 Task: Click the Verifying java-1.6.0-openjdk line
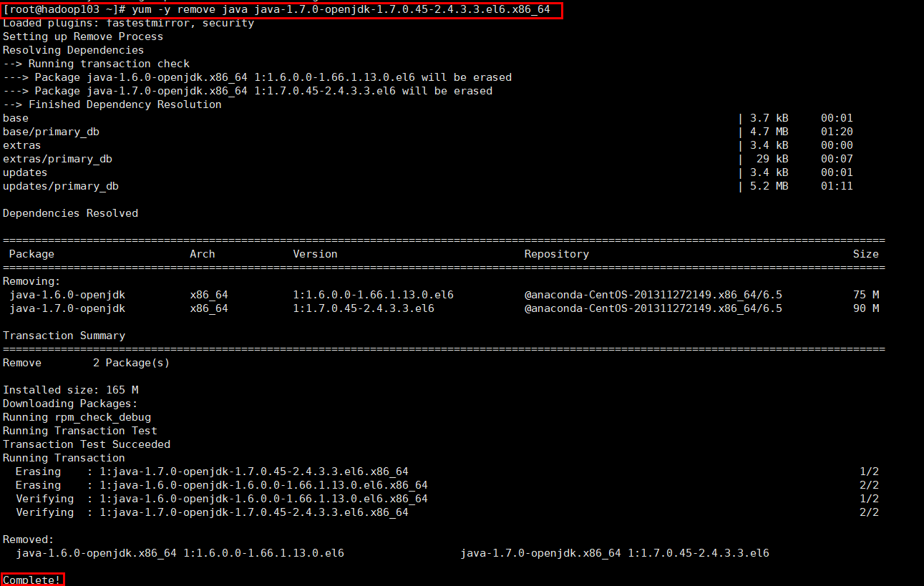click(x=222, y=499)
